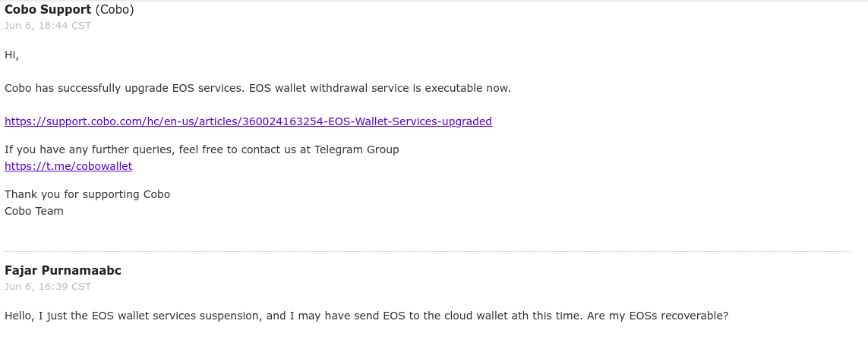The image size is (868, 349).
Task: Click the "Cobo has successfully upgrade EOS services" sentence
Action: tap(125, 89)
